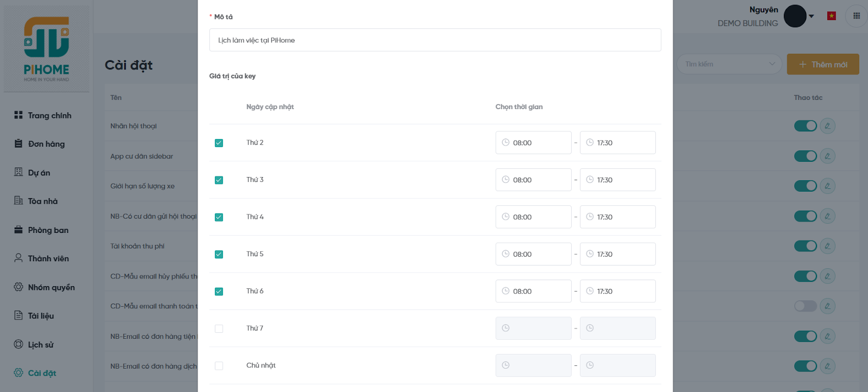This screenshot has height=392, width=868.
Task: Enable the Thứ 7 checkbox
Action: point(219,329)
